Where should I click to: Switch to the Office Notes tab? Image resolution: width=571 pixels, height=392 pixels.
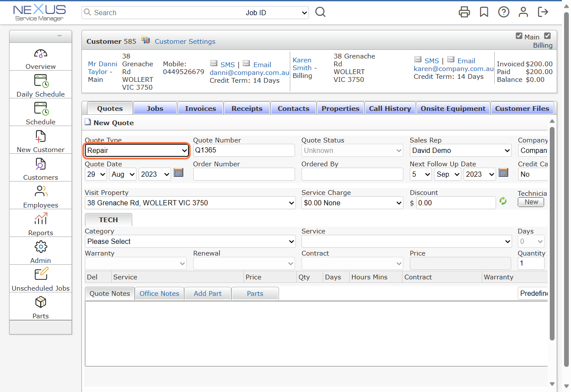(x=159, y=293)
